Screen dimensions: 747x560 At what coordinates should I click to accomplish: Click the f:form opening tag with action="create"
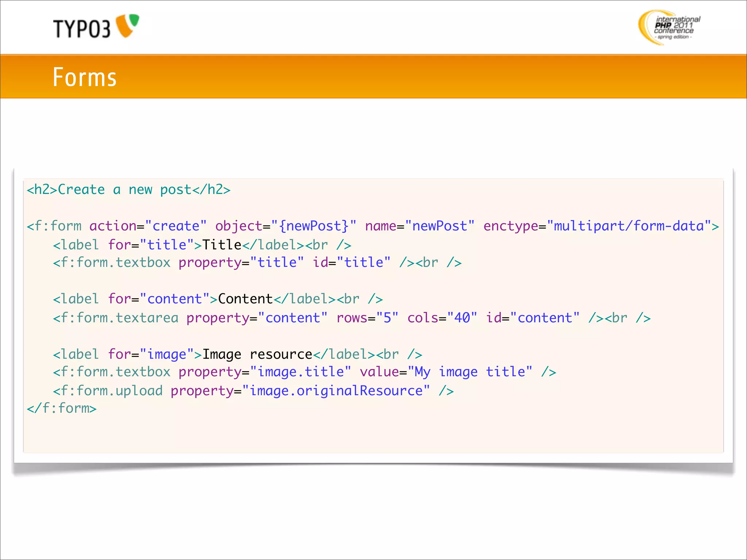pyautogui.click(x=373, y=226)
